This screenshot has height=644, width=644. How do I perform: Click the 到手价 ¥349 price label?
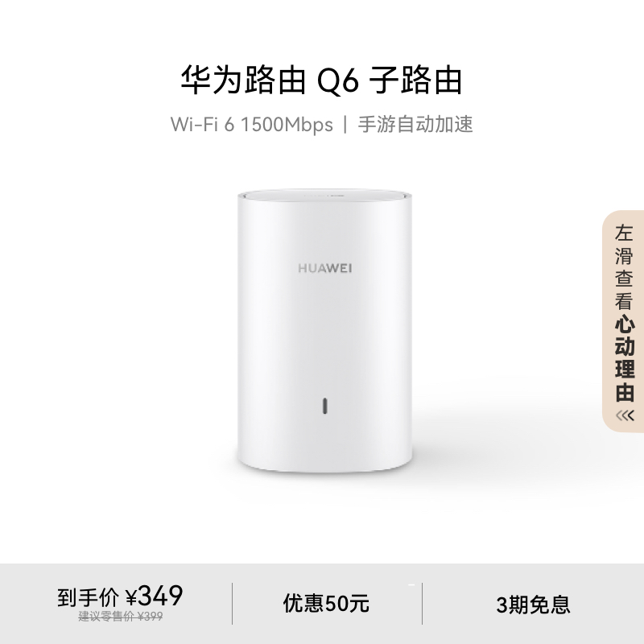point(120,597)
